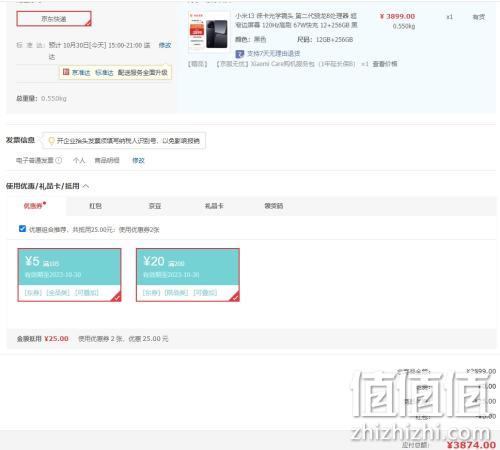Click the invoice info help icon
The width and height of the screenshot is (500, 450).
tap(58, 160)
